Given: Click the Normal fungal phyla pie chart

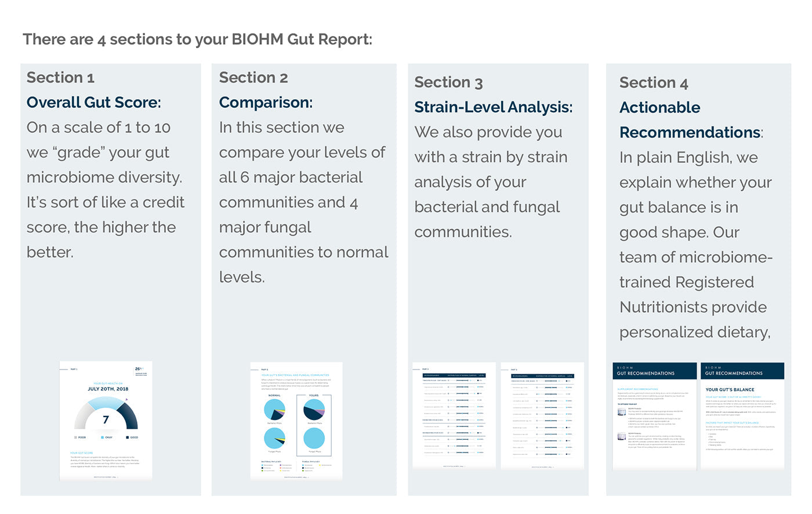Looking at the screenshot, I should tap(274, 439).
